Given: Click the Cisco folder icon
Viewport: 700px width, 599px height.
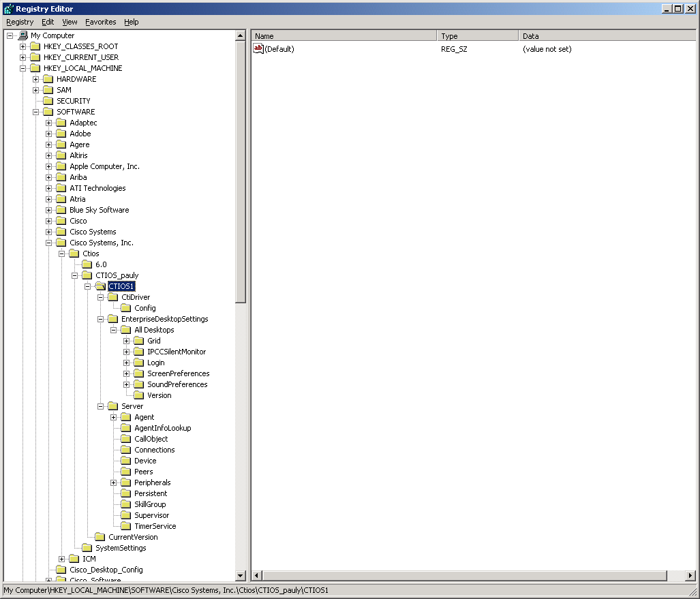Looking at the screenshot, I should click(x=61, y=221).
